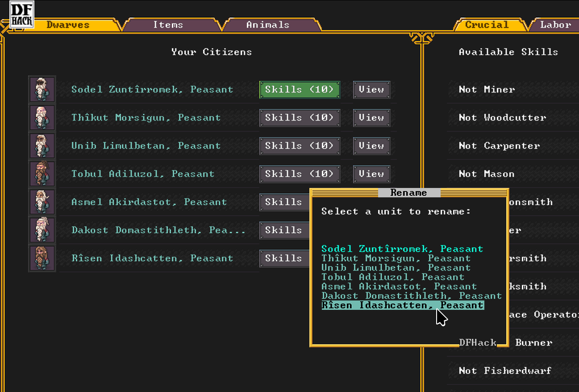Click Dakost Domastithleth's portrait icon
The image size is (579, 392).
coord(42,230)
